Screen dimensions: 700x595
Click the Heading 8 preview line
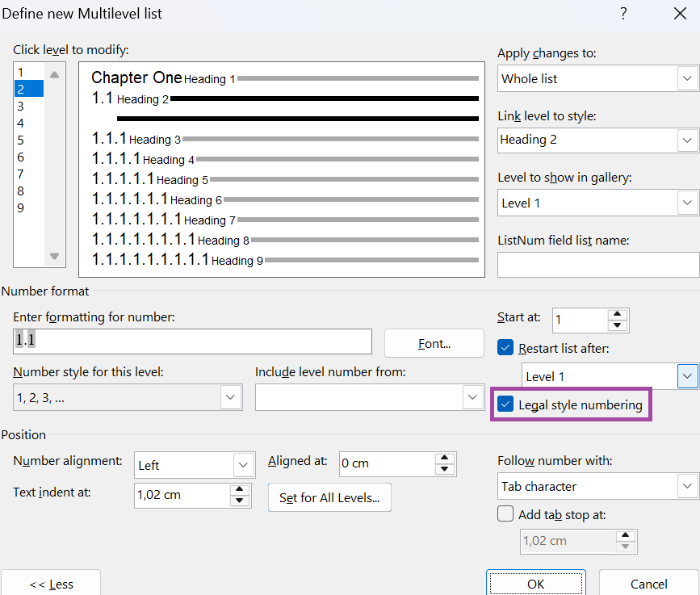click(x=285, y=240)
